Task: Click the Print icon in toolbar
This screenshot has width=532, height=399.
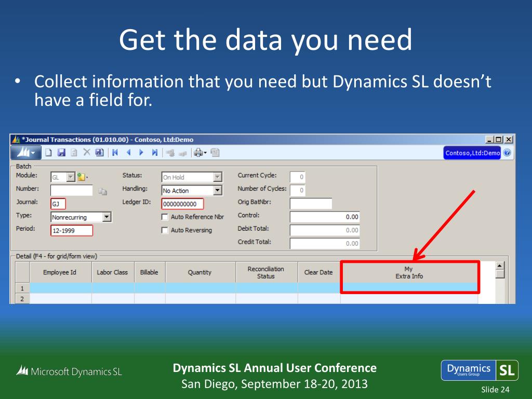Action: 198,153
